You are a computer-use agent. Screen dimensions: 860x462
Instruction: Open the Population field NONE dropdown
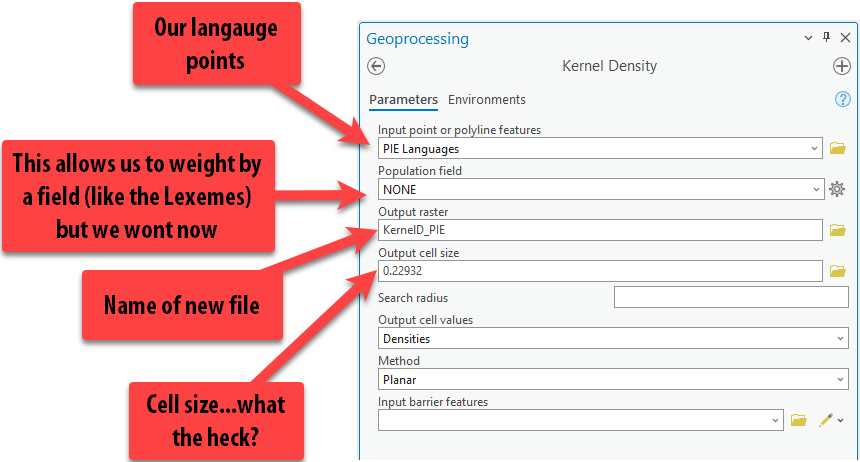click(x=815, y=189)
